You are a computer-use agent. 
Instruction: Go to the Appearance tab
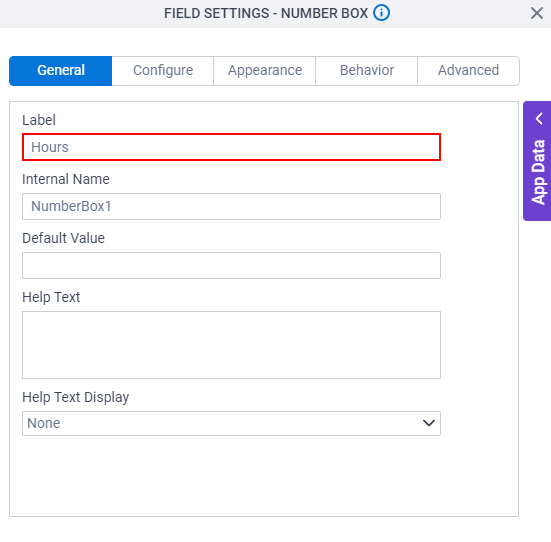(265, 71)
